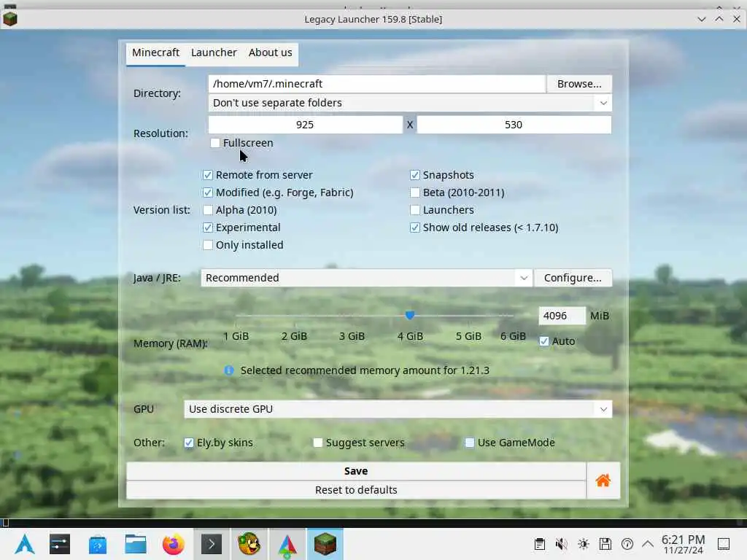747x560 pixels.
Task: Click the 5 GiB mark on memory slider
Action: [x=468, y=315]
